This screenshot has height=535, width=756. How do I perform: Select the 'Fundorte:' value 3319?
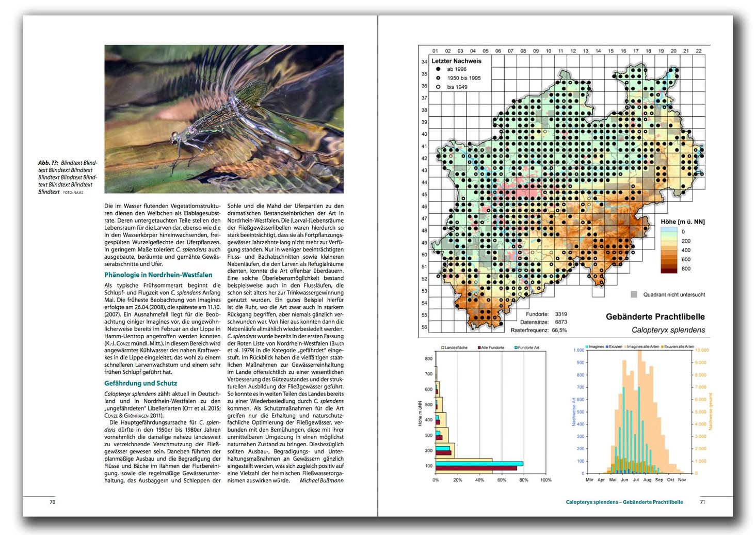click(x=561, y=314)
